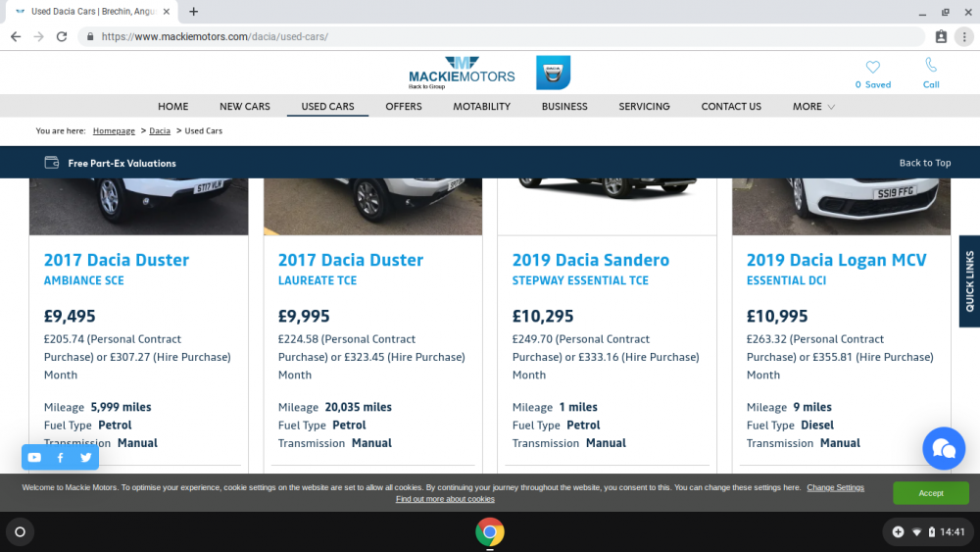Open the 2019 Dacia Sandero listing title
The image size is (980, 552).
coord(591,260)
